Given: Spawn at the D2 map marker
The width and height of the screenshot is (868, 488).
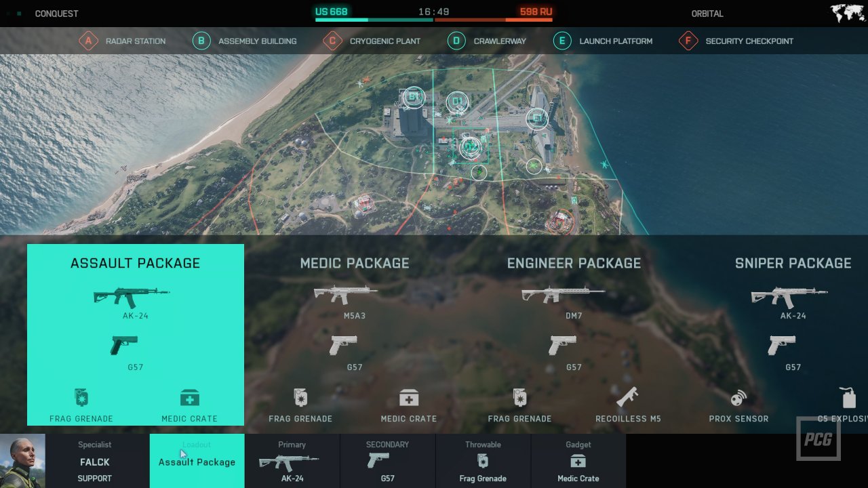Looking at the screenshot, I should tap(470, 146).
